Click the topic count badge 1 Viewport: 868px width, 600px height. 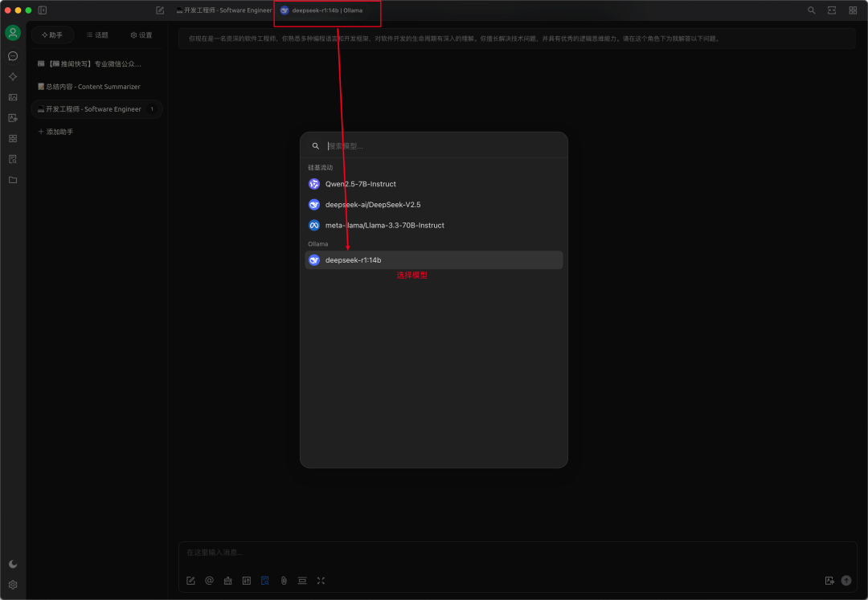coord(152,109)
